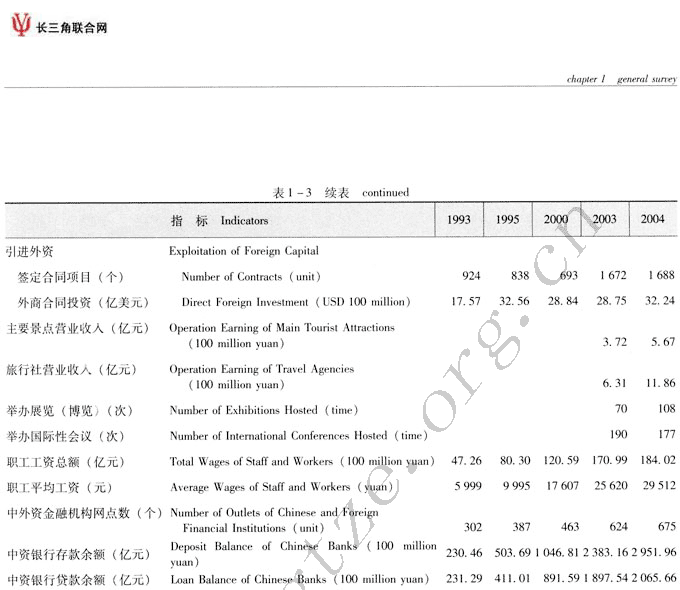Click value 5 999 in Average Wages row
Image resolution: width=680 pixels, height=590 pixels.
pos(468,486)
